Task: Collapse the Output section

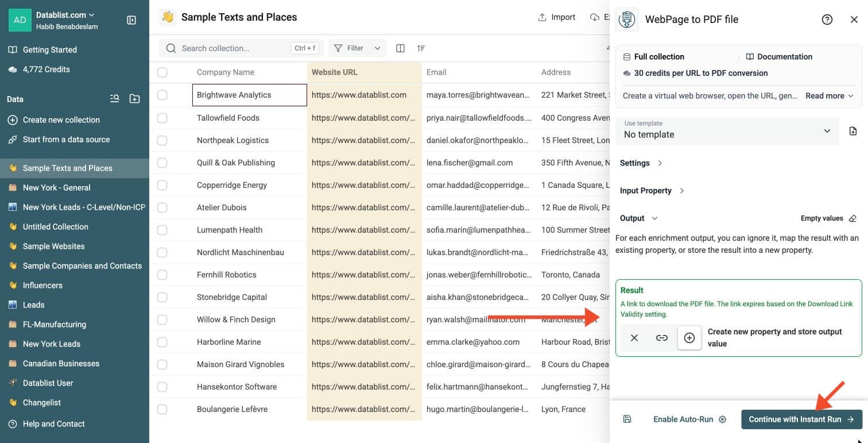Action: (x=639, y=218)
